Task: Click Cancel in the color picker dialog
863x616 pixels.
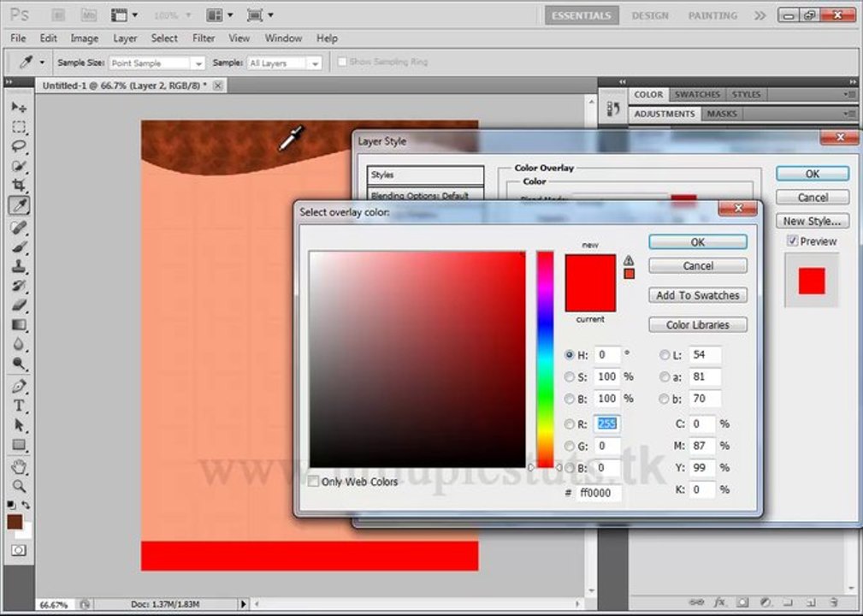Action: click(698, 266)
